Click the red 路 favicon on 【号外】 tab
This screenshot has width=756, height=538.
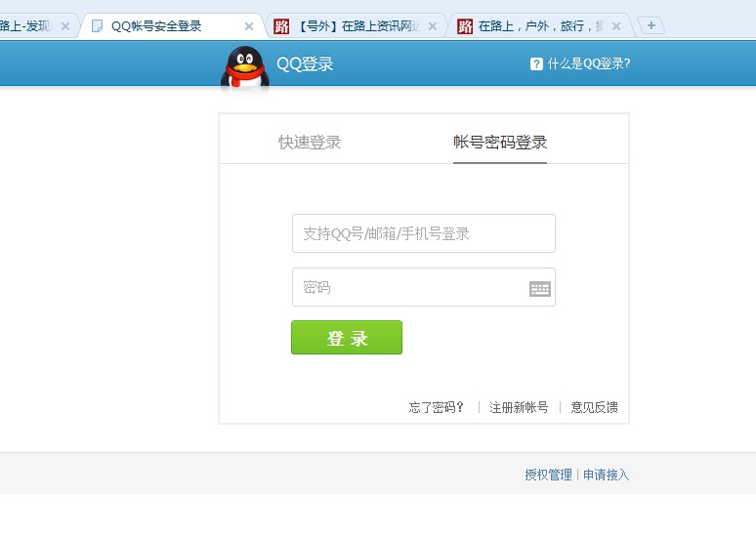pyautogui.click(x=281, y=26)
